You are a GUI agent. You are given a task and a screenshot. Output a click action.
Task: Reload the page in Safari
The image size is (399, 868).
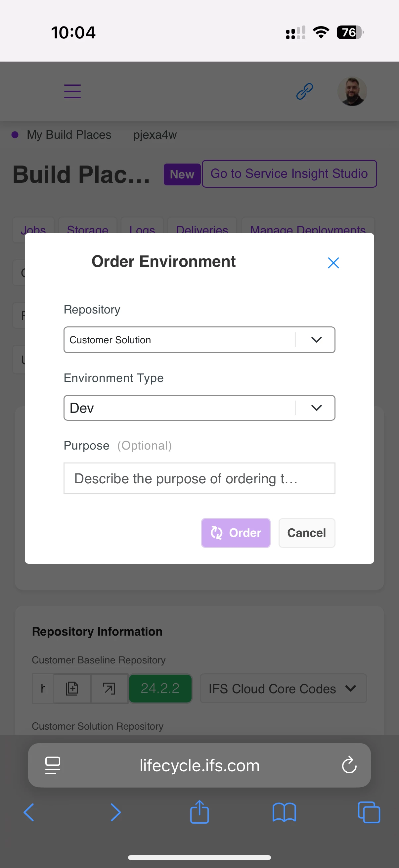click(349, 765)
